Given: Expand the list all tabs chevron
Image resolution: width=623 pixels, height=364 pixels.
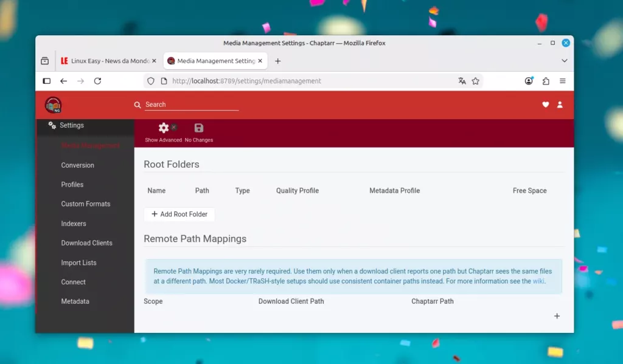Looking at the screenshot, I should coord(564,61).
